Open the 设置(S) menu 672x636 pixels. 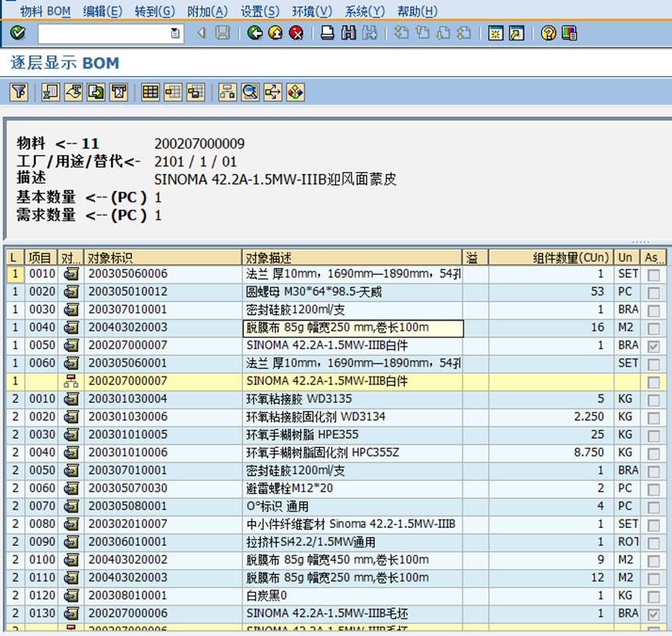(x=259, y=11)
